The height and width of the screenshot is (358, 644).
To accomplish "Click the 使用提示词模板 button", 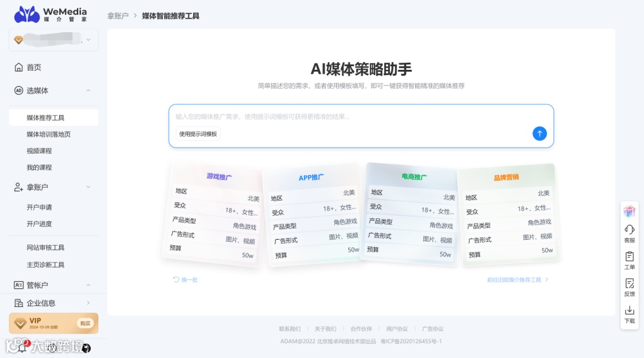I will pyautogui.click(x=198, y=134).
